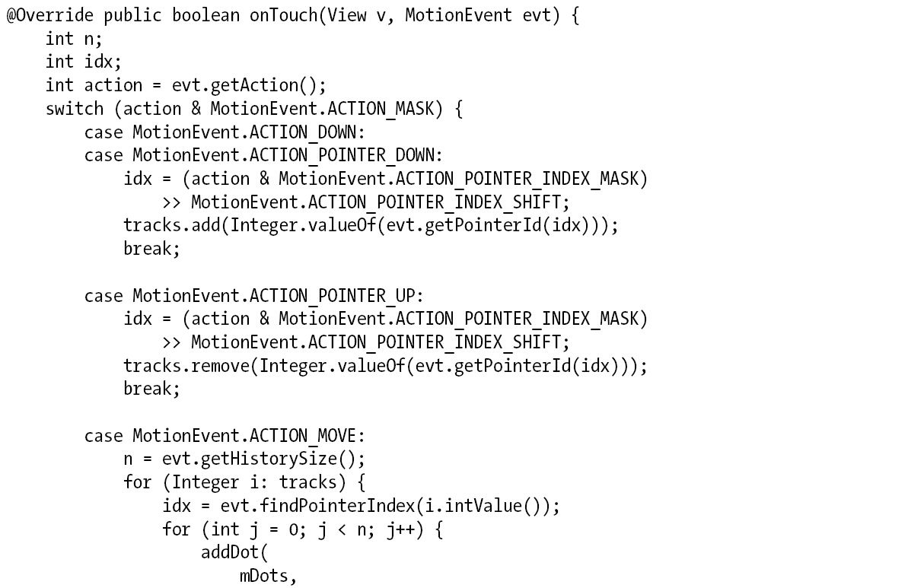Click 'for (Integer i: tracks)' loop

point(244,482)
